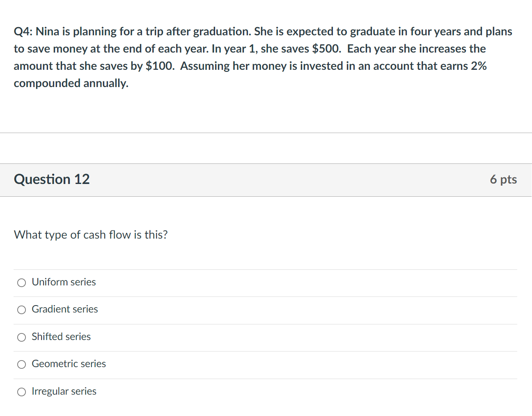Pick the Geometric series radio button
532x416 pixels.
point(21,364)
